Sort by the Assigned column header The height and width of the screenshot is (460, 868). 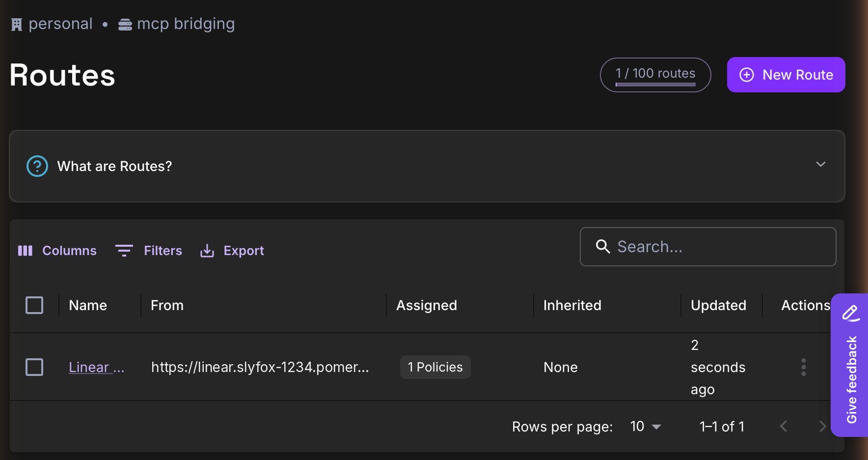coord(427,305)
